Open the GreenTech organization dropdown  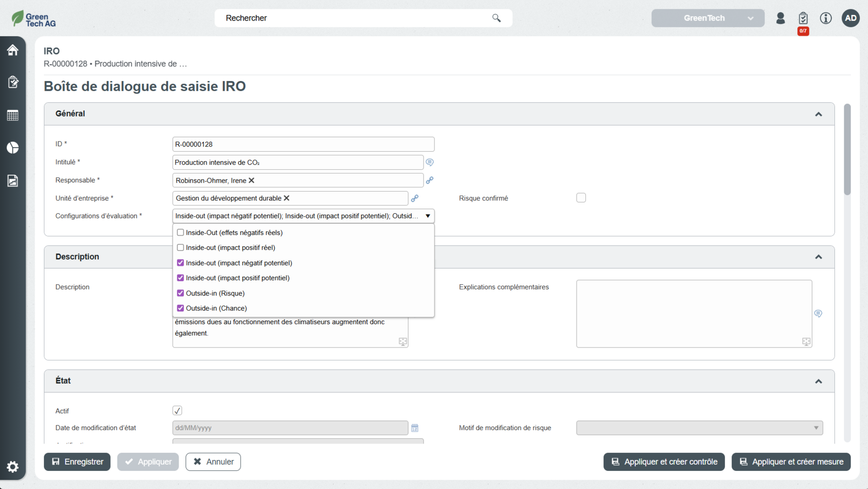(x=707, y=18)
